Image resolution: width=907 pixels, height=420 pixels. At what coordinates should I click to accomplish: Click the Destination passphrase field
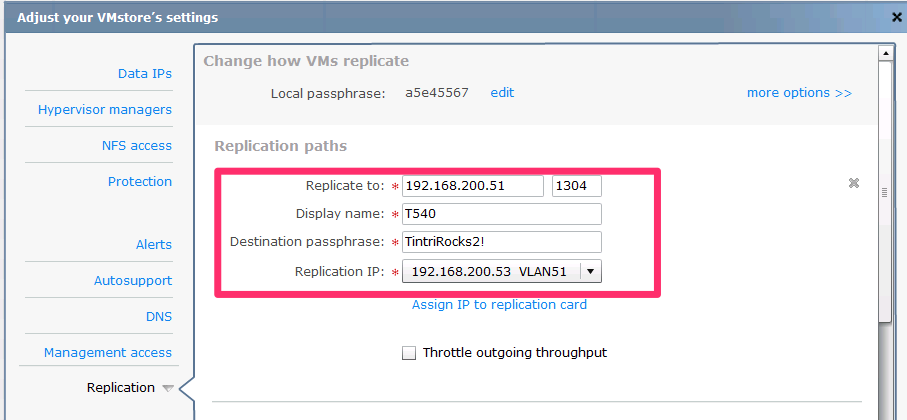tap(501, 242)
